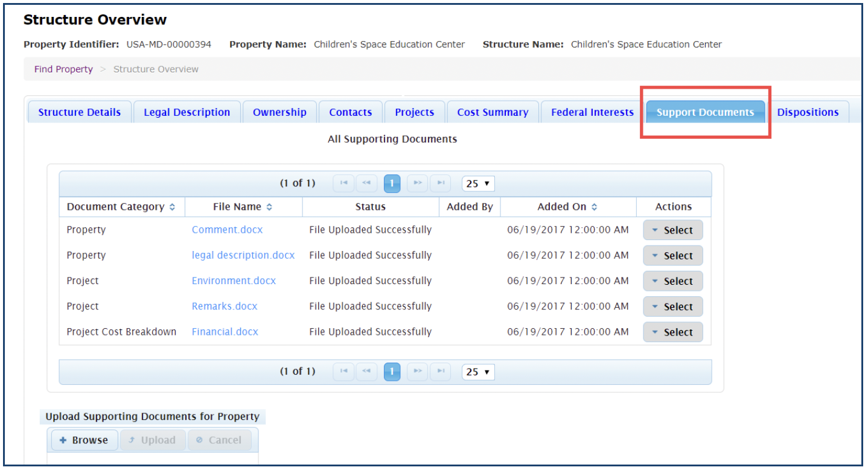Image resolution: width=868 pixels, height=473 pixels.
Task: Jump to last page in bottom paginator
Action: point(441,372)
